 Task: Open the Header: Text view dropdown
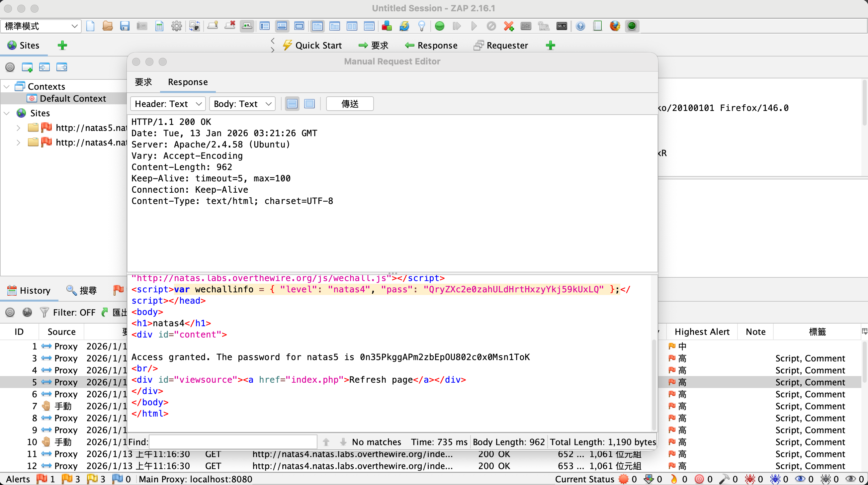pyautogui.click(x=168, y=104)
